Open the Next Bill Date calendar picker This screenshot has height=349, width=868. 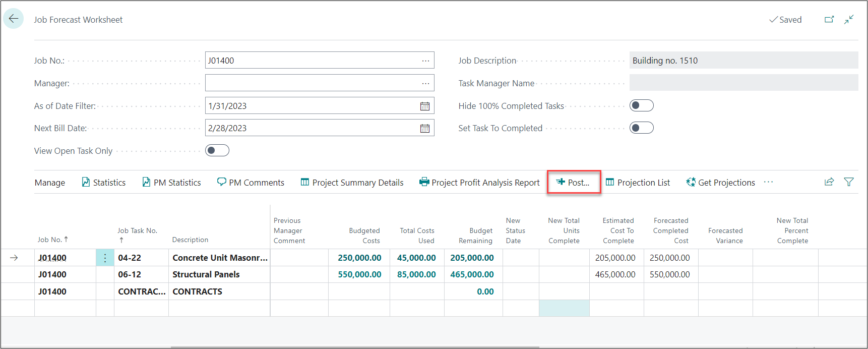tap(425, 128)
